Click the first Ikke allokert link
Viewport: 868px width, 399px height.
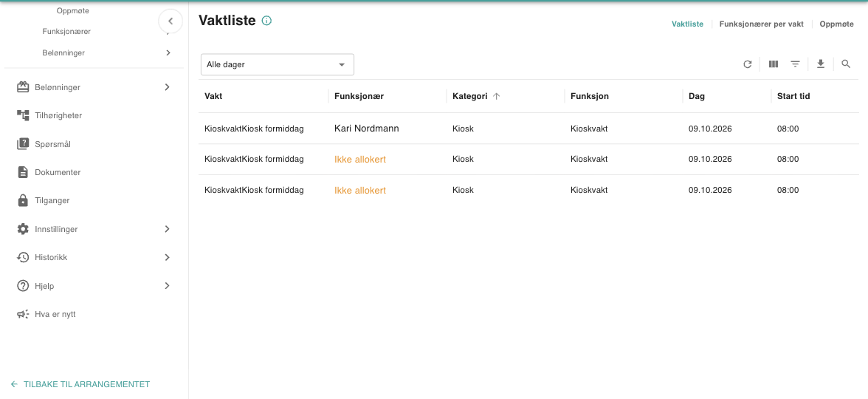360,159
